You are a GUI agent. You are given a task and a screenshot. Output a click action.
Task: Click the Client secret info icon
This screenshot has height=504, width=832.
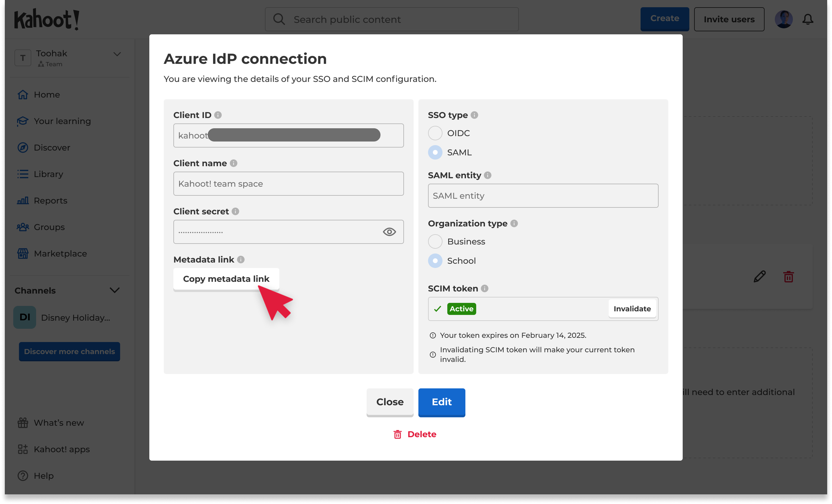(236, 211)
